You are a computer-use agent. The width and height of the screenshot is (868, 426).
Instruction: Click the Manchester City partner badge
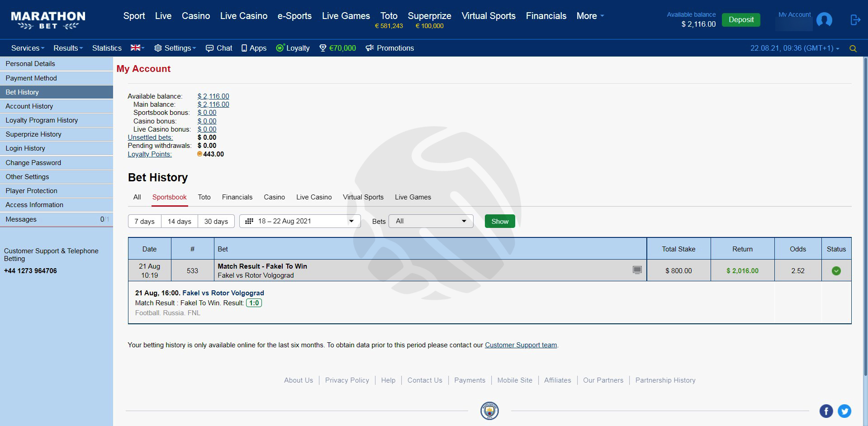[x=489, y=411]
